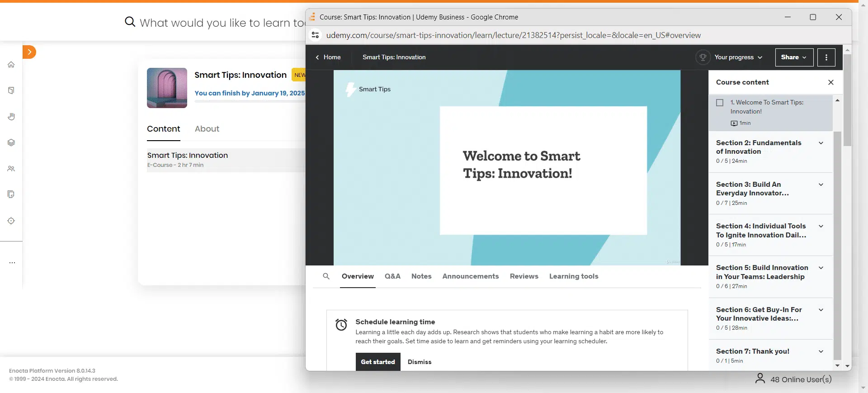Dismiss the schedule learning time prompt
Viewport: 868px width, 393px height.
point(420,362)
